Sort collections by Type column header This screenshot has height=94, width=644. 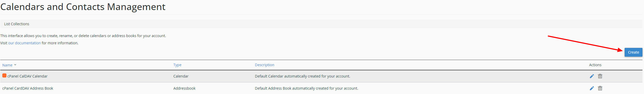(x=177, y=65)
